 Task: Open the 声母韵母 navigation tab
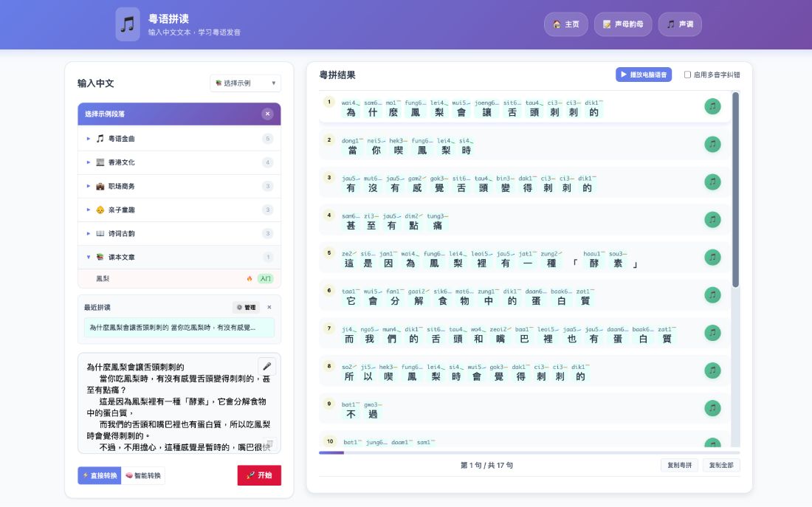623,24
